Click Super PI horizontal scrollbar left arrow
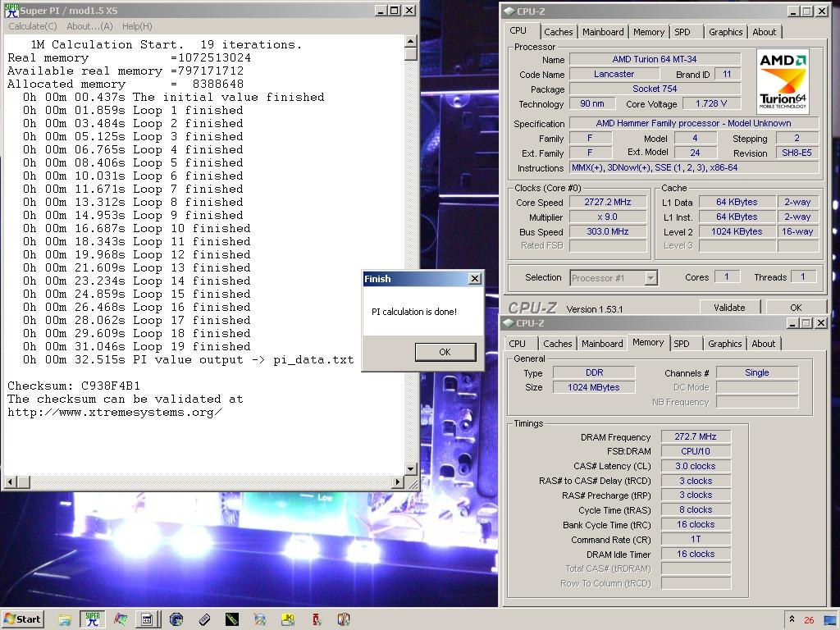 (10, 482)
